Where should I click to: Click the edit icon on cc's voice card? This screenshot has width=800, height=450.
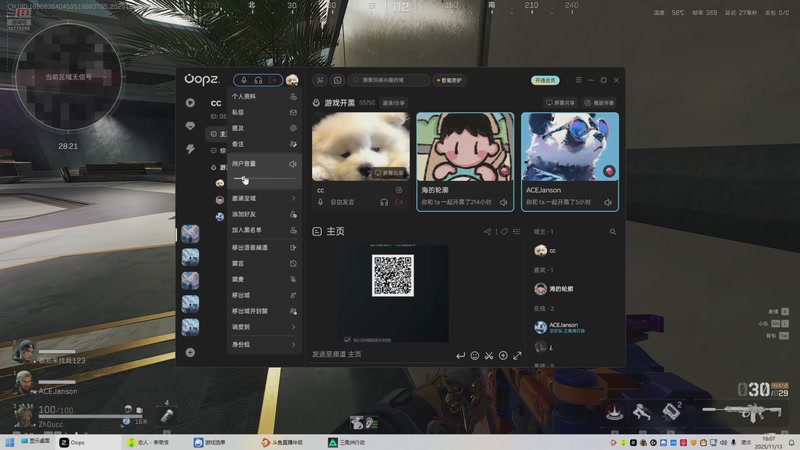[x=399, y=190]
